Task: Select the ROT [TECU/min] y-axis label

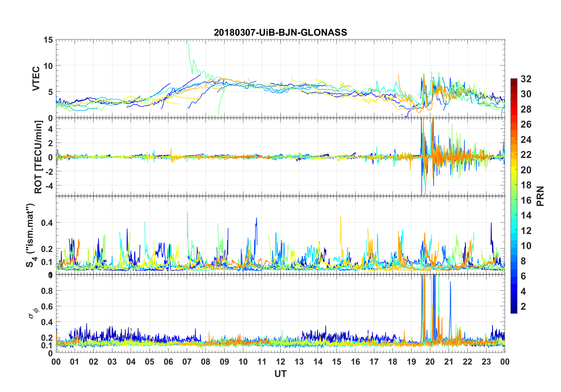Action: point(39,157)
